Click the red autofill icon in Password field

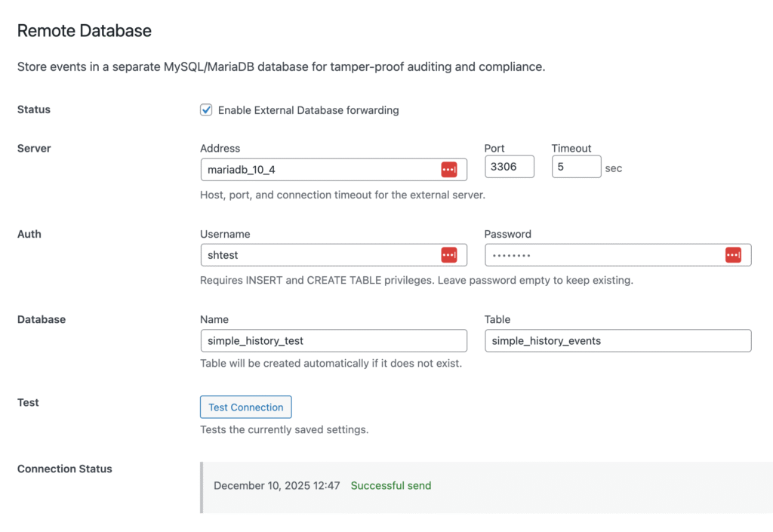coord(732,255)
